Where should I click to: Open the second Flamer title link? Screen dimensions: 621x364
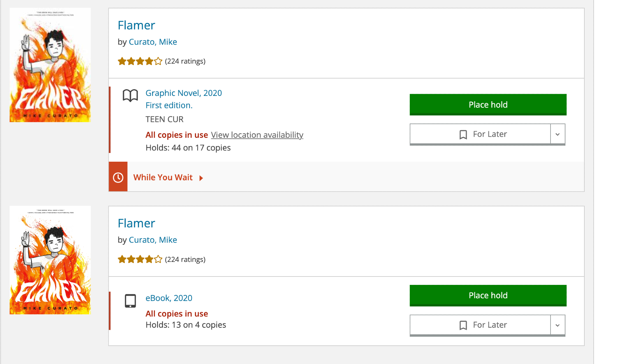(x=136, y=223)
